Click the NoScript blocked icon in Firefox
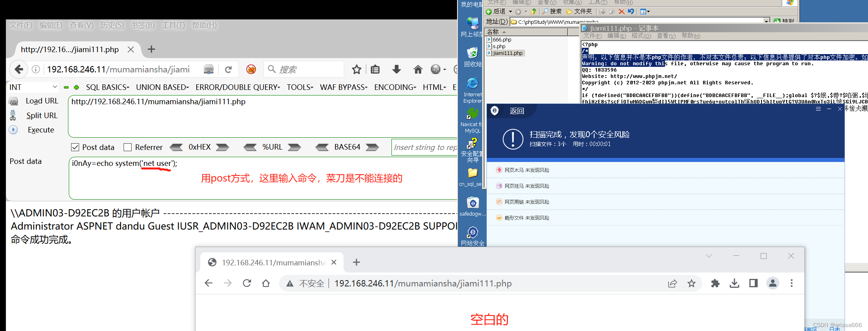 pyautogui.click(x=251, y=70)
